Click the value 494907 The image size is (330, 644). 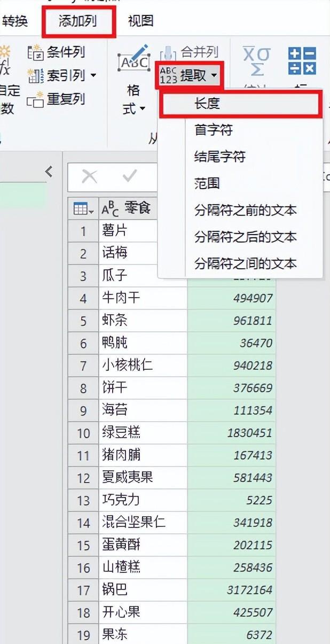tap(253, 298)
